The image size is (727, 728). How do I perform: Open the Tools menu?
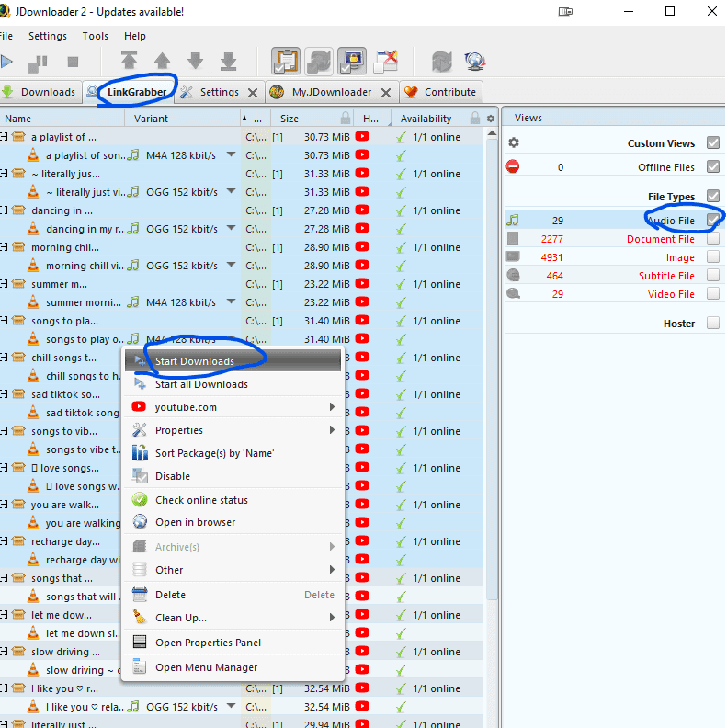pyautogui.click(x=95, y=36)
